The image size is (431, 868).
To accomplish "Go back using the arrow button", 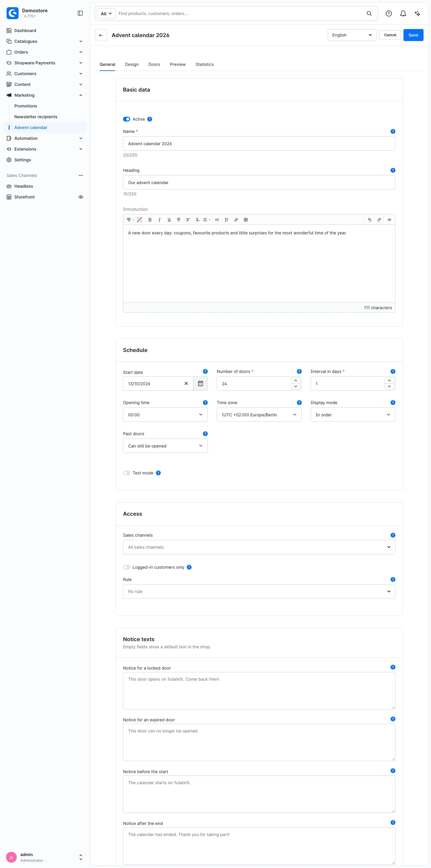I will pos(101,35).
